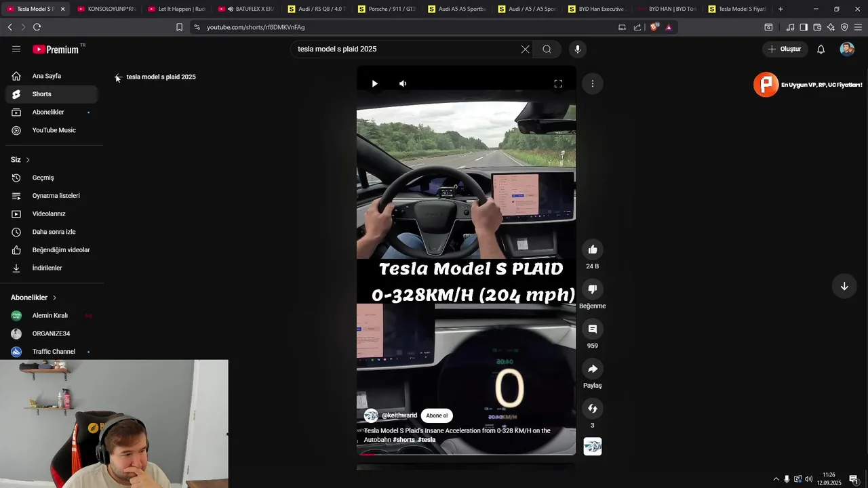
Task: Open Beğendiğim videolar list
Action: (52, 250)
